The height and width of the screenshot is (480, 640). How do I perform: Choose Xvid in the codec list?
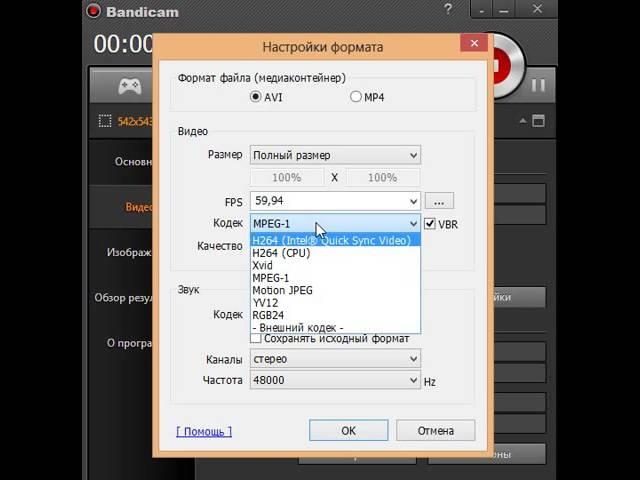(335, 265)
